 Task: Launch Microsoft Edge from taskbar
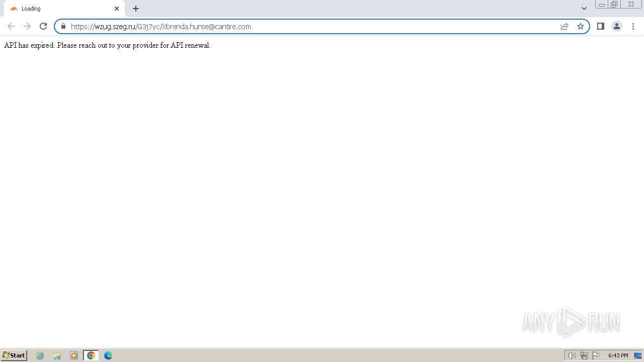[108, 355]
